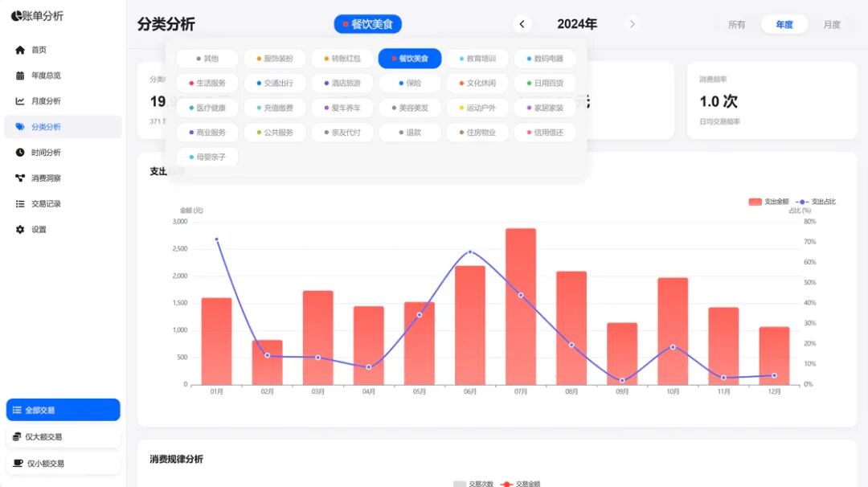Open 交易记录 list icon in sidebar
The width and height of the screenshot is (868, 487).
point(20,203)
